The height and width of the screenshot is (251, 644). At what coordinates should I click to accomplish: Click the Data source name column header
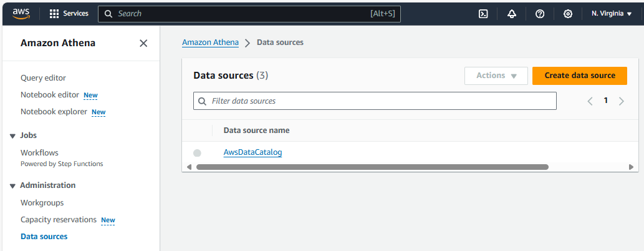tap(256, 130)
